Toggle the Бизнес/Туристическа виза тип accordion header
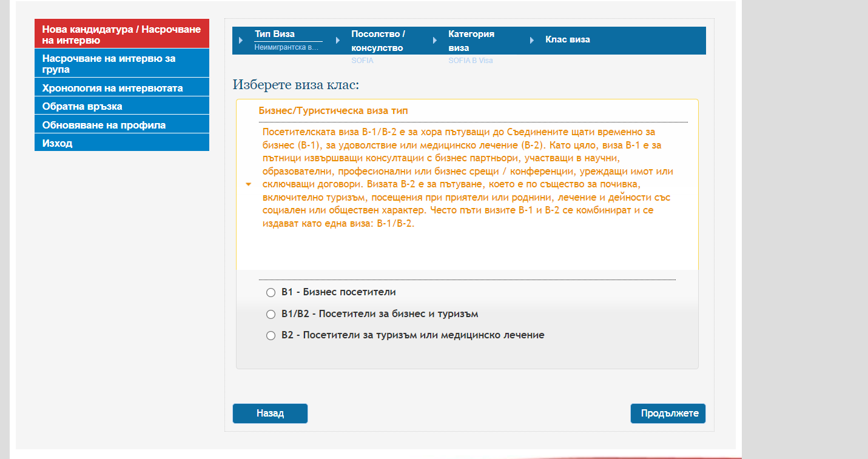This screenshot has width=868, height=459. point(333,111)
